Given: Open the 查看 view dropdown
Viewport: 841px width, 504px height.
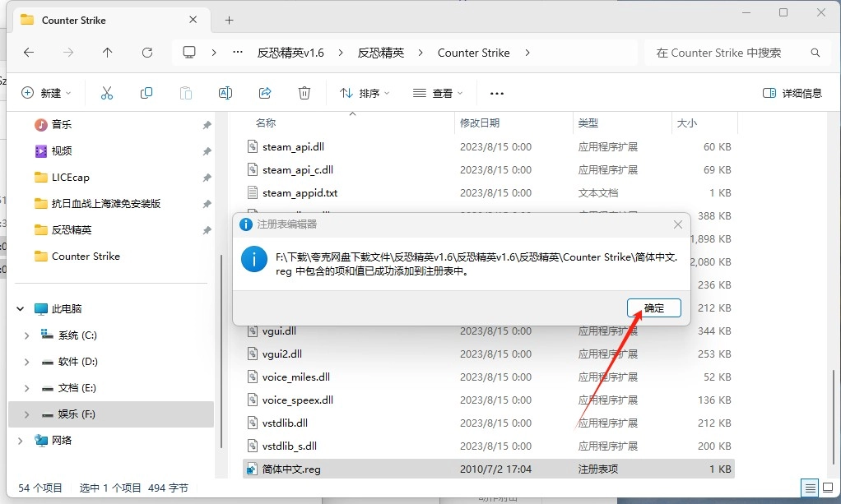Looking at the screenshot, I should pos(438,93).
